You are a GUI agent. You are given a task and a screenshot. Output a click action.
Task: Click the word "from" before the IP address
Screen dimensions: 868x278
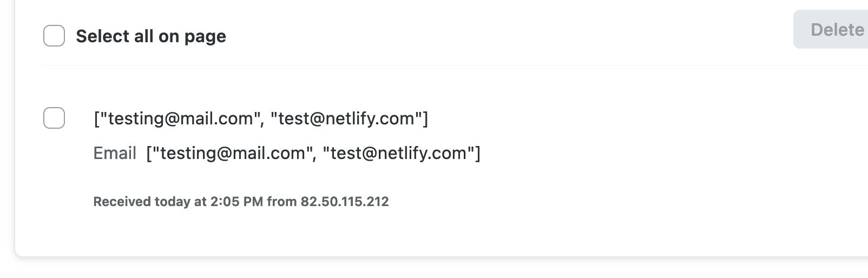point(281,202)
